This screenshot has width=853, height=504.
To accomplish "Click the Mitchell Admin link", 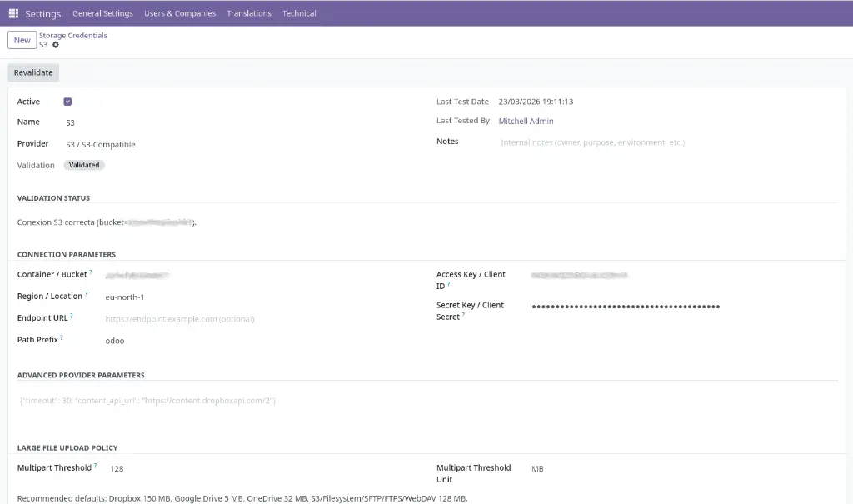I will [526, 122].
